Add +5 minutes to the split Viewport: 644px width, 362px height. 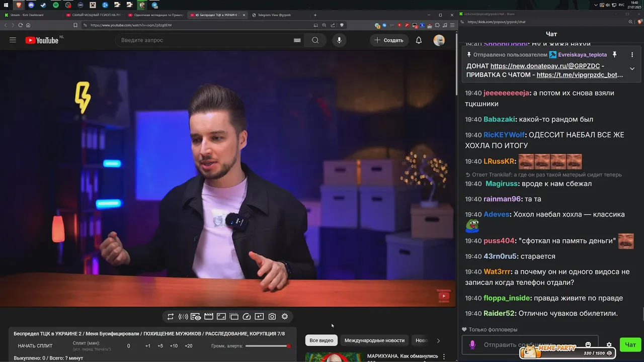point(160,346)
